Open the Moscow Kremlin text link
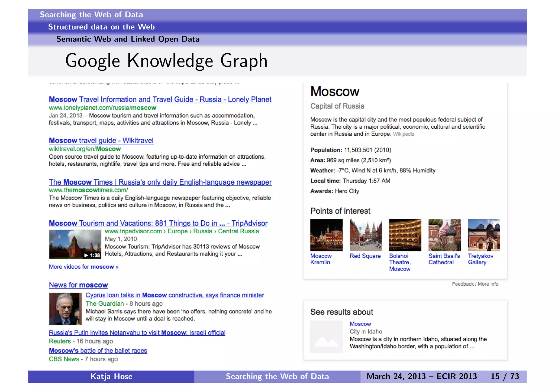 point(321,259)
